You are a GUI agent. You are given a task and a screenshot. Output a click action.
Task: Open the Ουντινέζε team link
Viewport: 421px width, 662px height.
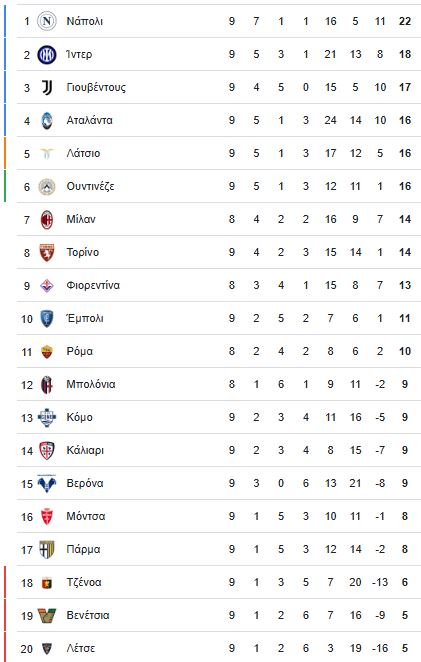[x=90, y=186]
